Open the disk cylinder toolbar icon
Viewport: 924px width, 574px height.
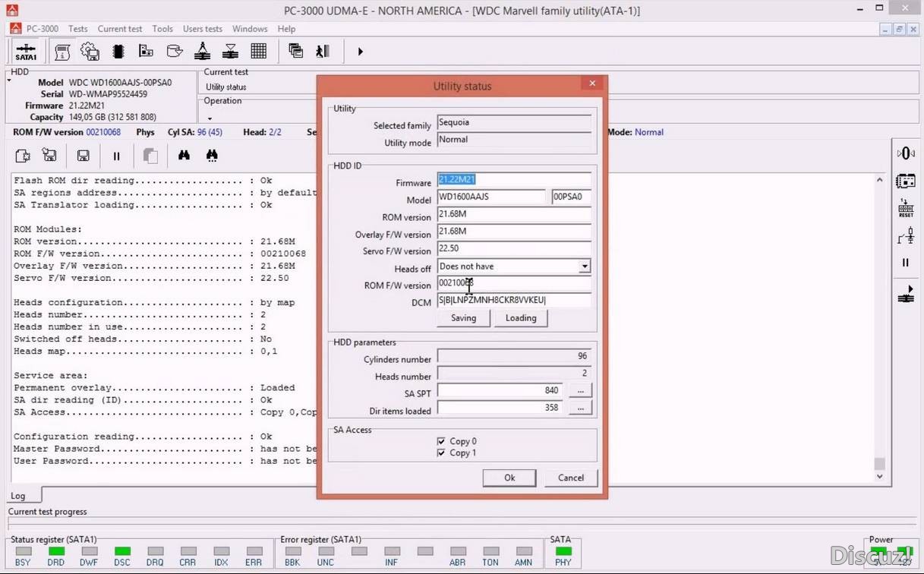click(174, 52)
